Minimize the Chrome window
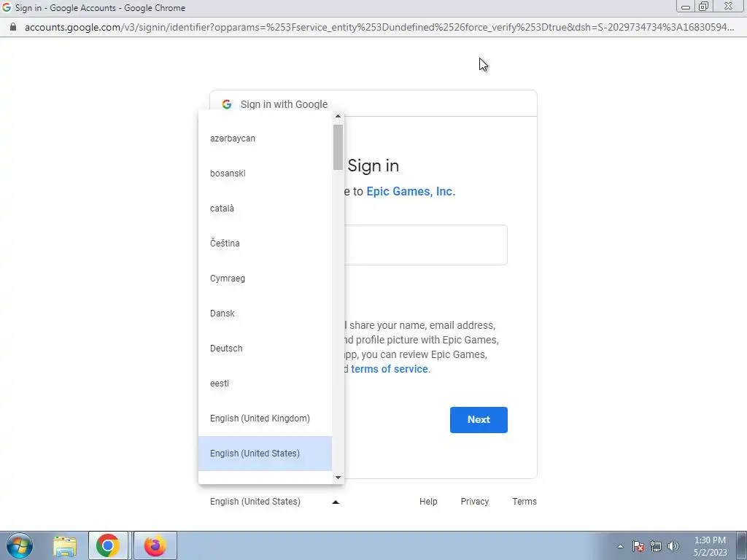The width and height of the screenshot is (747, 560). (x=686, y=7)
